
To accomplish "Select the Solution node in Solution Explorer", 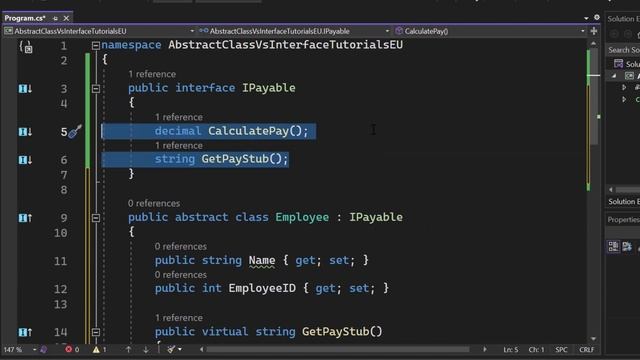I will pyautogui.click(x=627, y=64).
